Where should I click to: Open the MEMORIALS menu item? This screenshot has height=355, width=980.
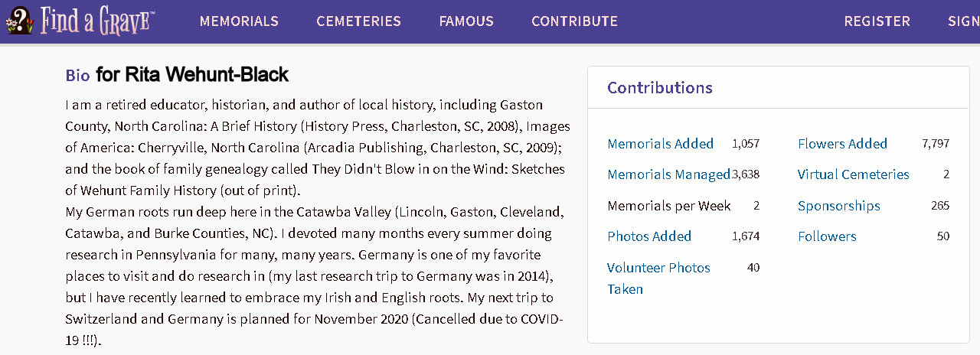[239, 21]
